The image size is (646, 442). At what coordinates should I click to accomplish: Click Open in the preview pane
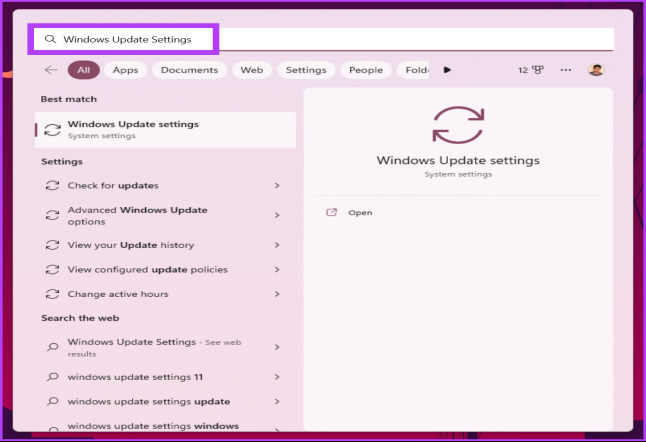(x=360, y=212)
